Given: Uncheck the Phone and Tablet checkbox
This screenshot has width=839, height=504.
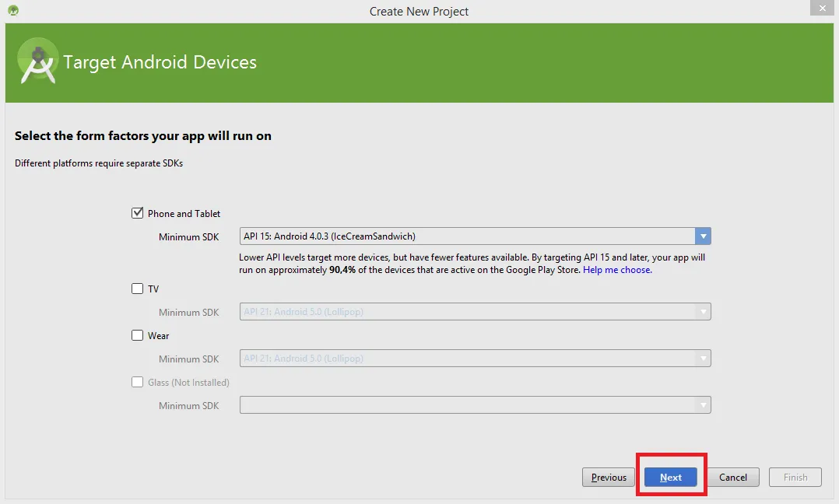Looking at the screenshot, I should pos(138,213).
